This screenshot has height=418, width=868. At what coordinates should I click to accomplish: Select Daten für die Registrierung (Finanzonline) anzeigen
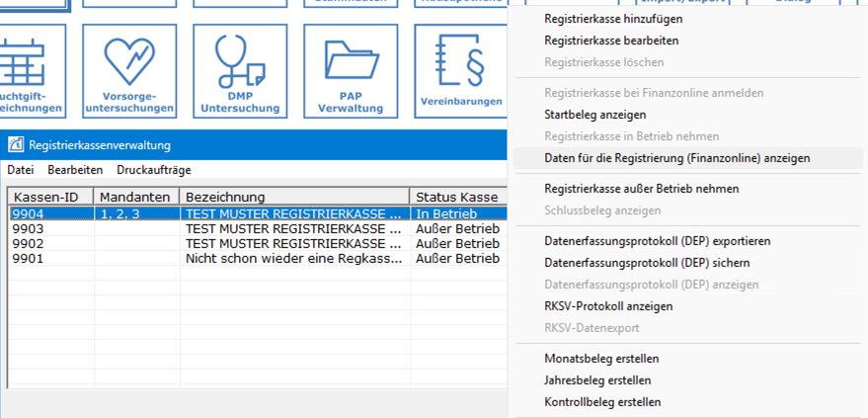(x=677, y=158)
